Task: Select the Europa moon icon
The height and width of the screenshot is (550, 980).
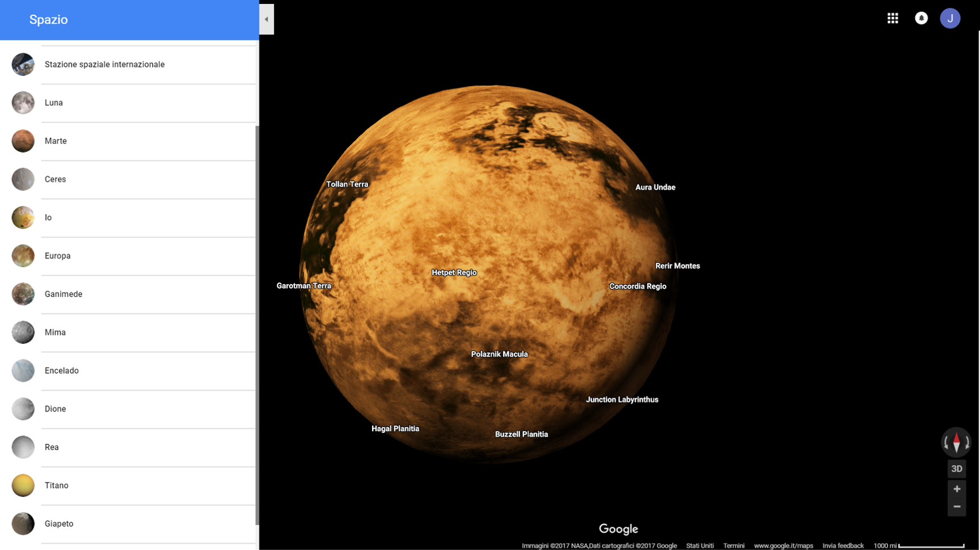Action: point(23,256)
